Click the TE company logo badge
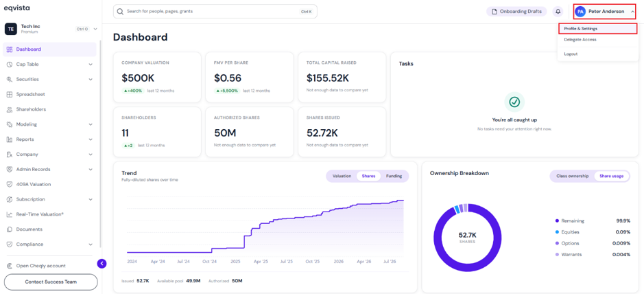 point(11,29)
